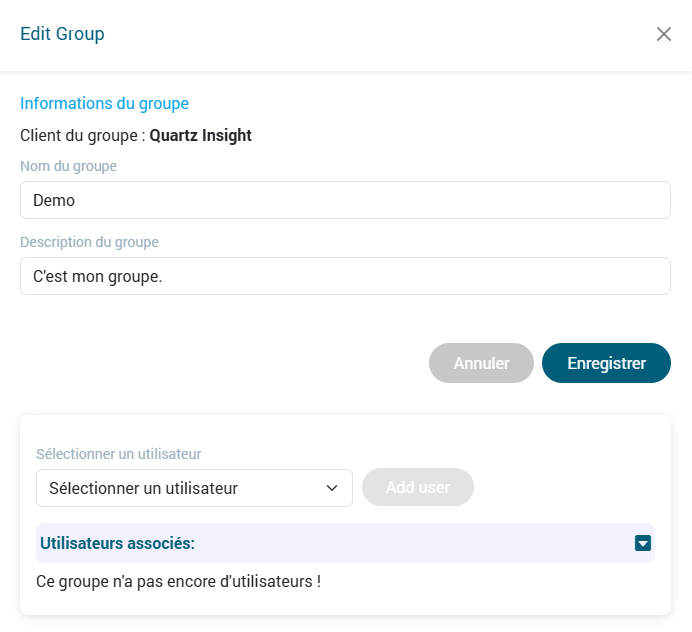Click the Description du groupe label
The height and width of the screenshot is (632, 692).
[x=89, y=242]
